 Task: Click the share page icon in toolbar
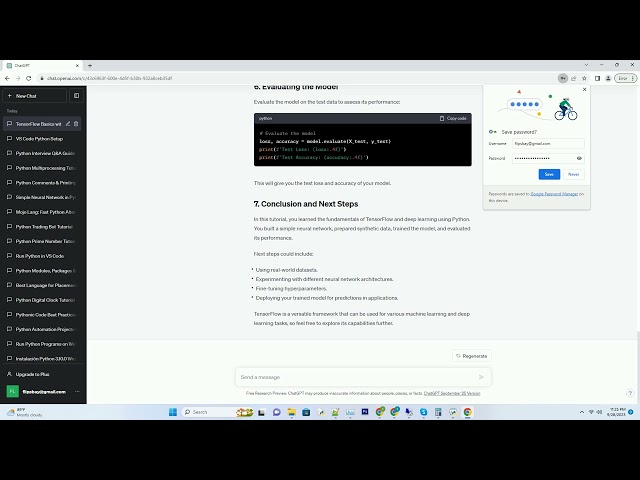pyautogui.click(x=573, y=78)
